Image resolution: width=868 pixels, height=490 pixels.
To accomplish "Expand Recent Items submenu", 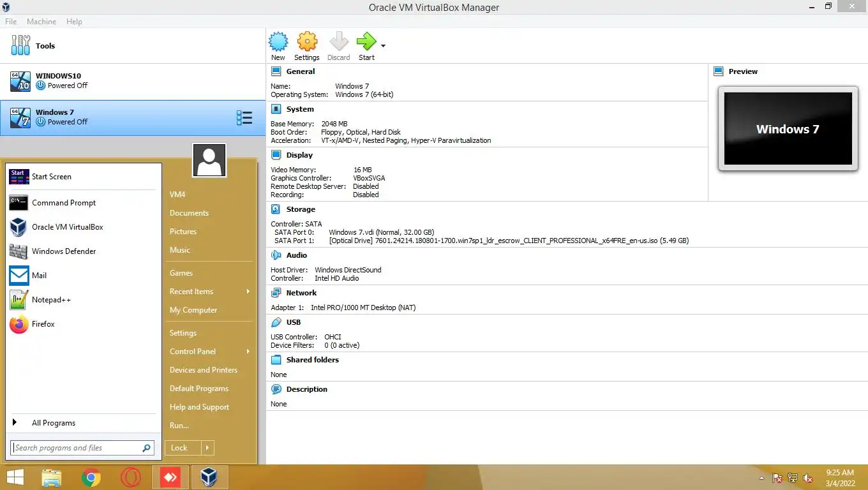I will (x=210, y=292).
